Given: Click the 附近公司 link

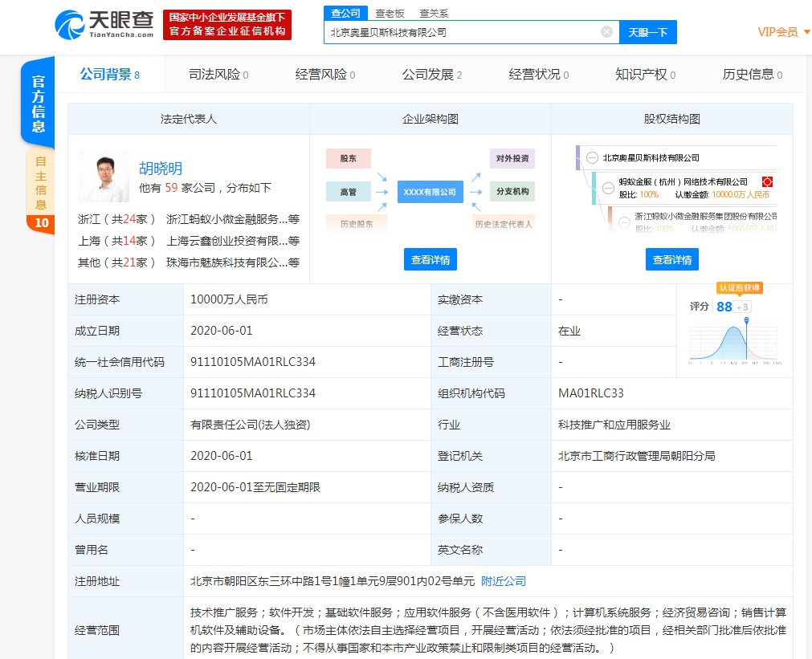Looking at the screenshot, I should (504, 581).
